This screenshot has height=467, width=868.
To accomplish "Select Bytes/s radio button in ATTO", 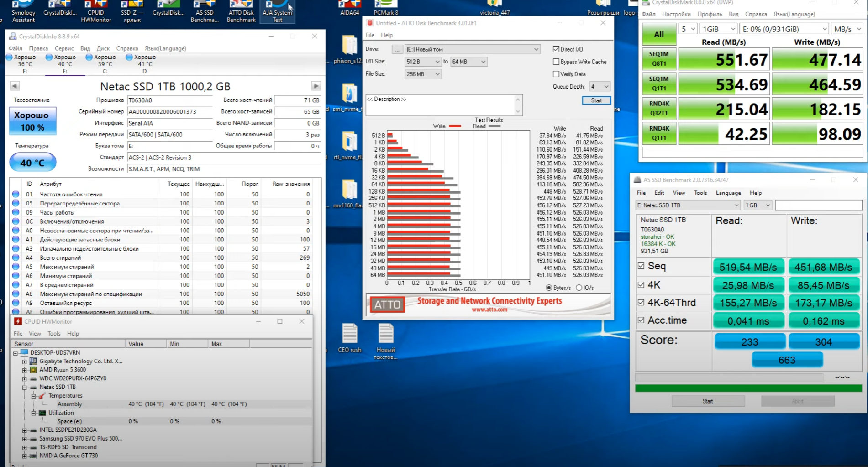I will (x=549, y=288).
